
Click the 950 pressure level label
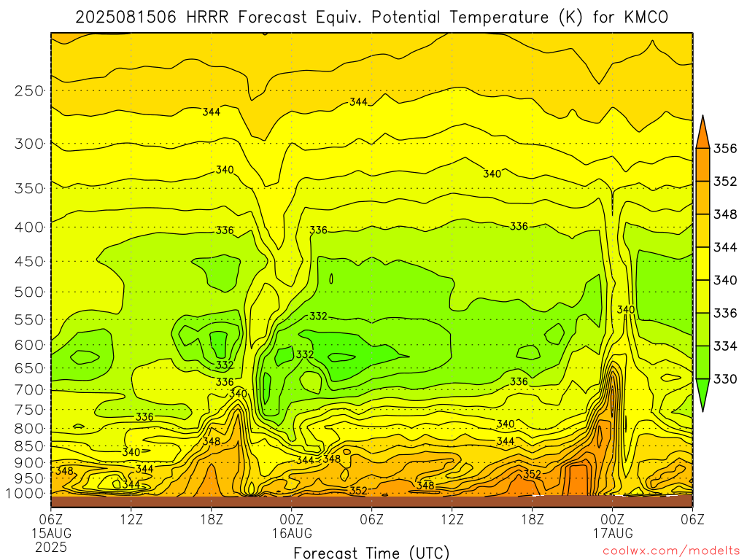(29, 478)
